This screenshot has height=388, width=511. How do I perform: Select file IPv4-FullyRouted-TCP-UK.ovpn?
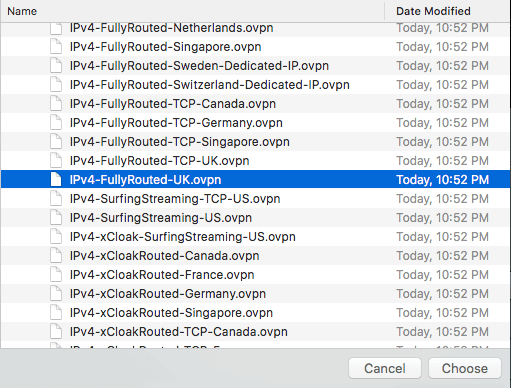tap(255, 161)
